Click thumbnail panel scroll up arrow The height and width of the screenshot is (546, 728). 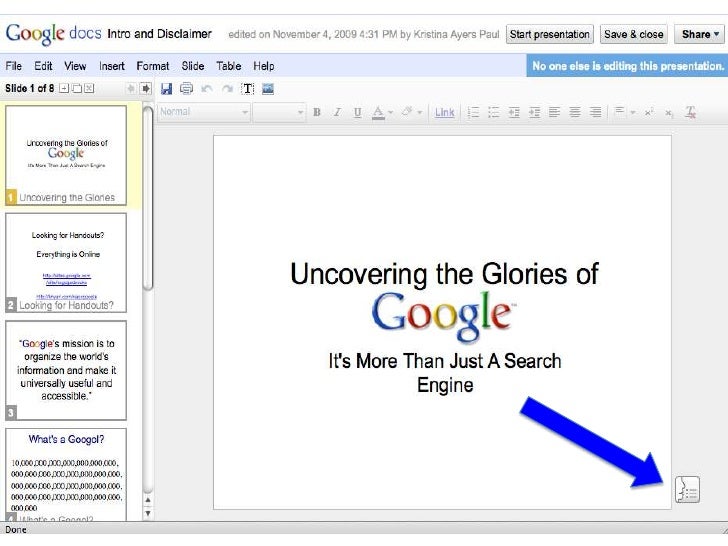coord(148,500)
